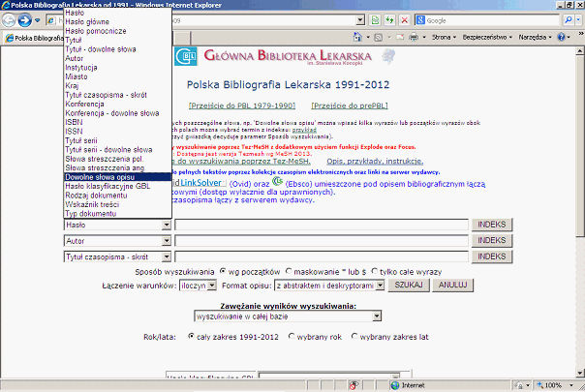Open link 'Przejście do PBL 1979-1990'
Screen dimensions: 585x392
click(x=242, y=106)
